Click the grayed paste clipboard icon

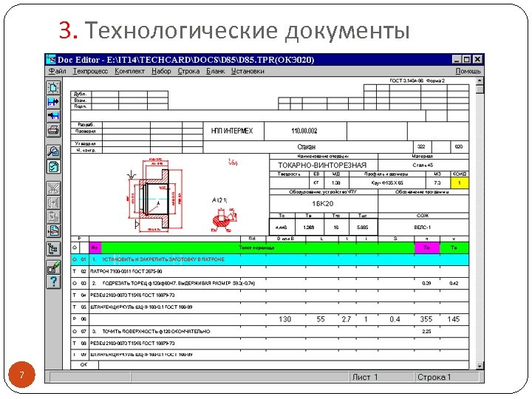click(x=53, y=216)
